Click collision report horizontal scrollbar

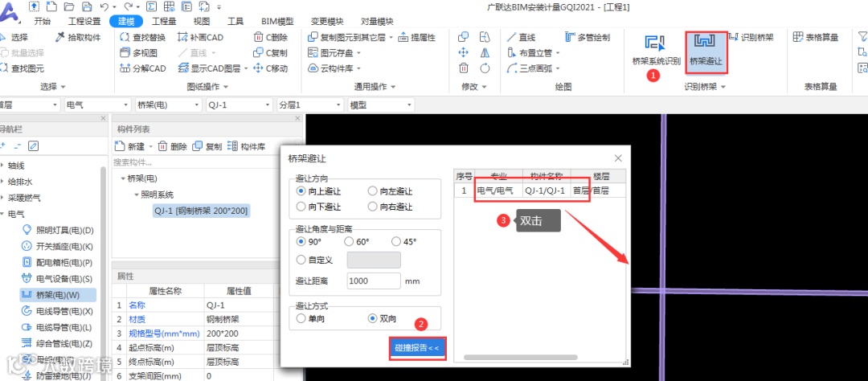(x=520, y=357)
